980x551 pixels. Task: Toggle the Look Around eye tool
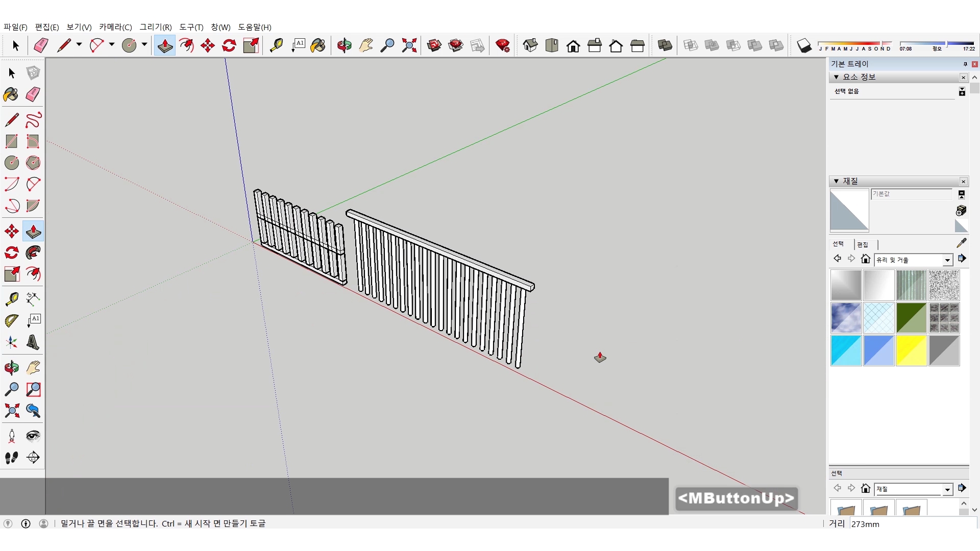click(33, 436)
